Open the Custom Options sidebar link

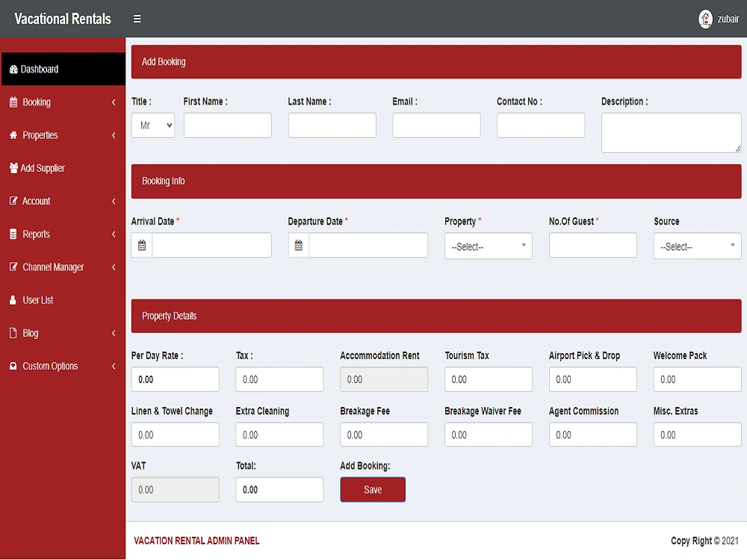click(x=63, y=366)
